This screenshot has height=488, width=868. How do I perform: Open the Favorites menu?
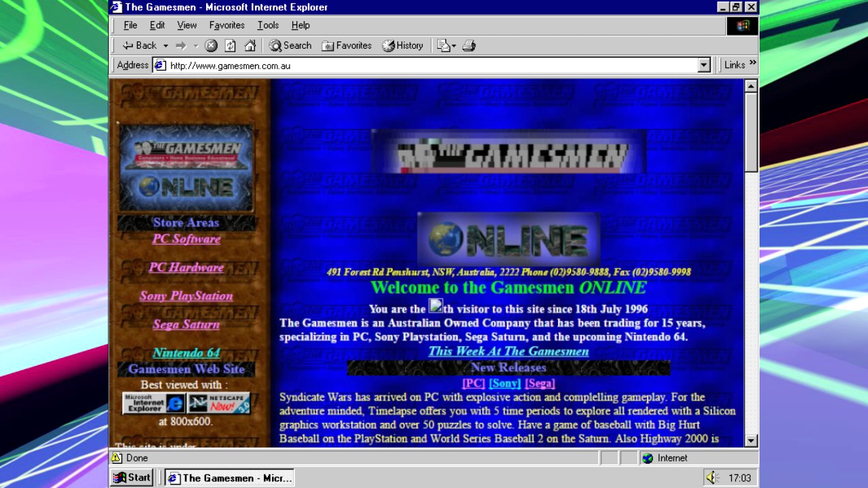(x=226, y=25)
